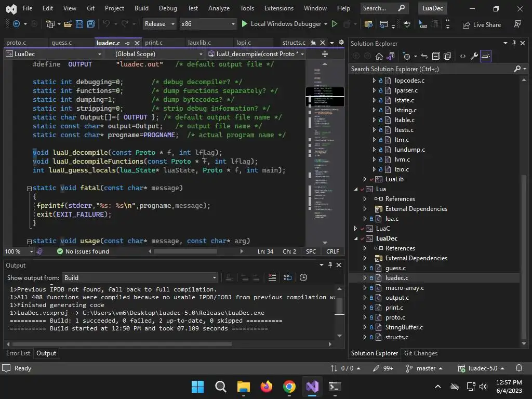The height and width of the screenshot is (399, 532).
Task: Click the notifications bell in status bar
Action: coord(519,368)
